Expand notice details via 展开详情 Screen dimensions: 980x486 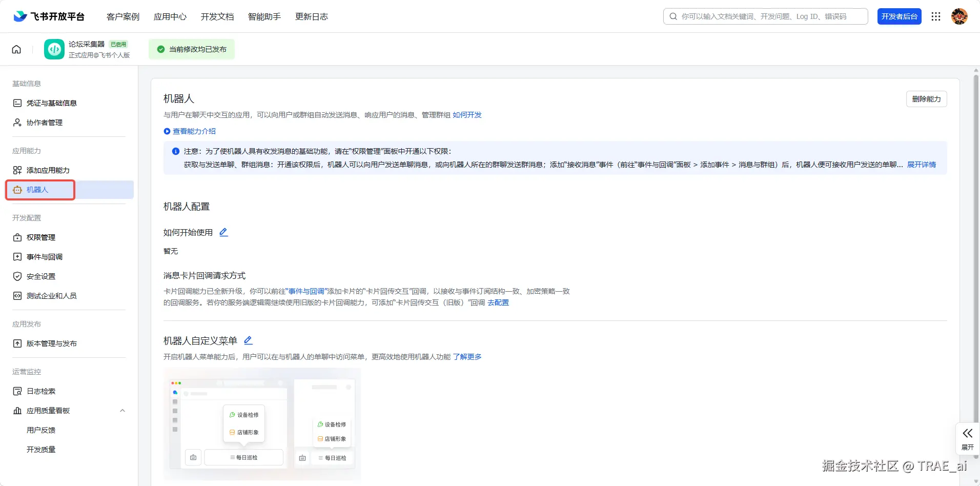922,165
